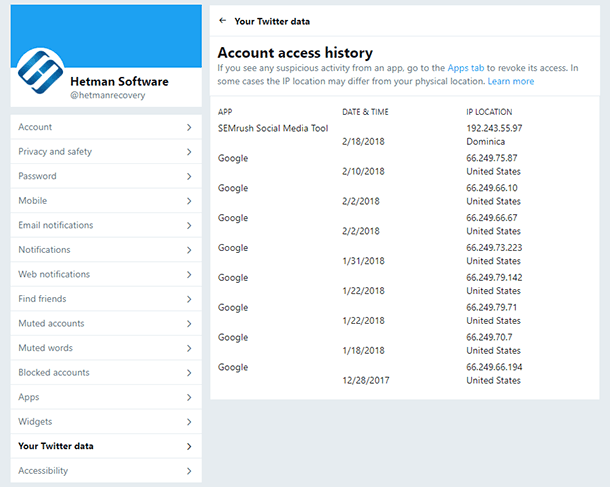The width and height of the screenshot is (610, 487).
Task: Click the Your Twitter data header title
Action: pyautogui.click(x=272, y=21)
